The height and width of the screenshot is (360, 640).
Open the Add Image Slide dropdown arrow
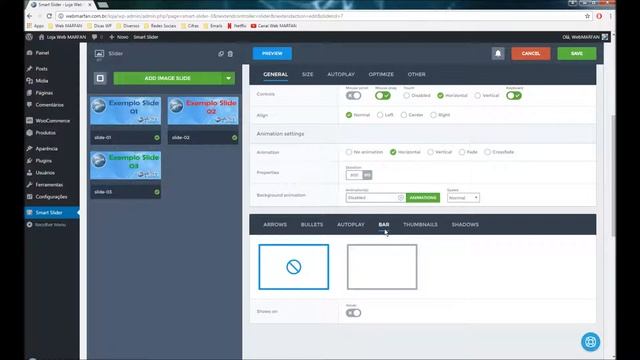pos(229,78)
